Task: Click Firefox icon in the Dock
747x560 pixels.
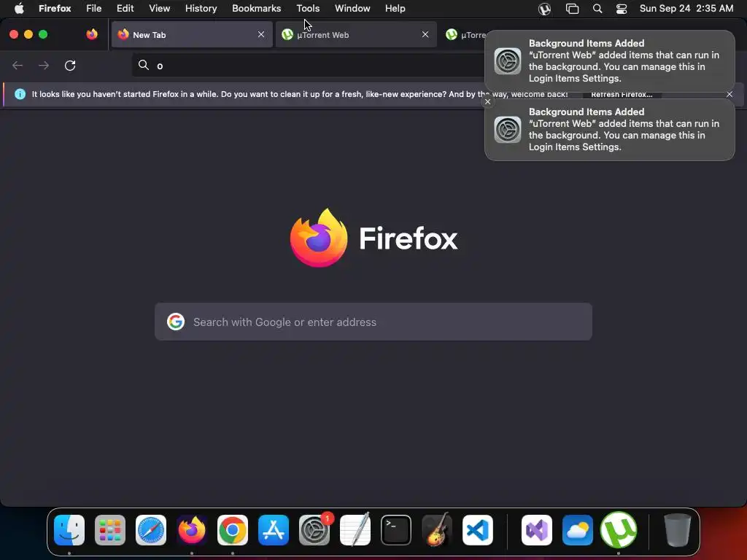Action: [x=192, y=530]
